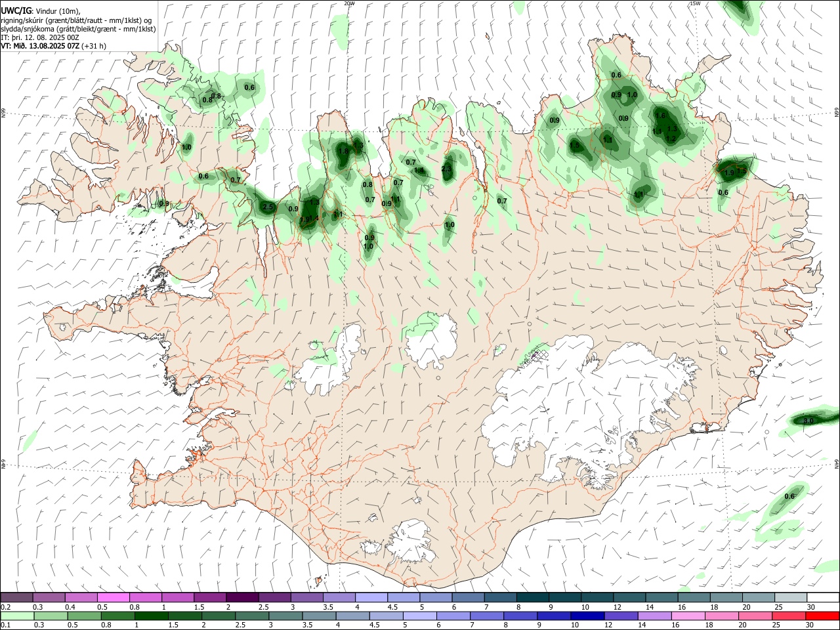Click the 1.8 rainfall value on the map
Viewport: 840px width, 630px height.
(x=343, y=151)
